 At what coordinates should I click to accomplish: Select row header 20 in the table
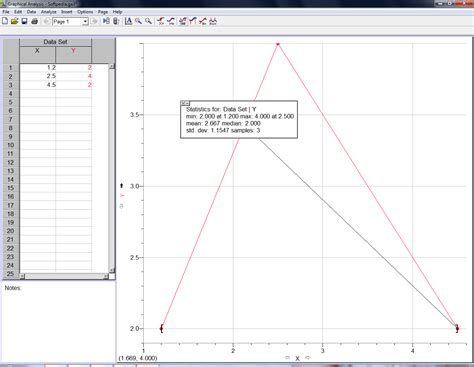point(11,231)
